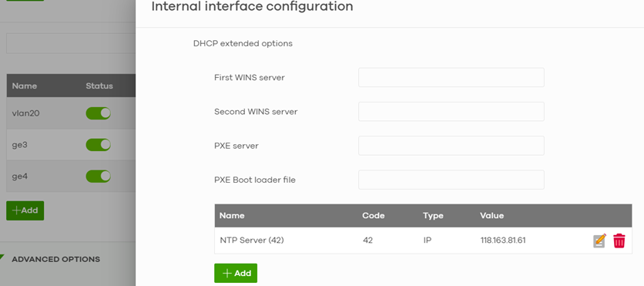This screenshot has width=644, height=286.
Task: Focus the Second WINS server field
Action: 451,111
